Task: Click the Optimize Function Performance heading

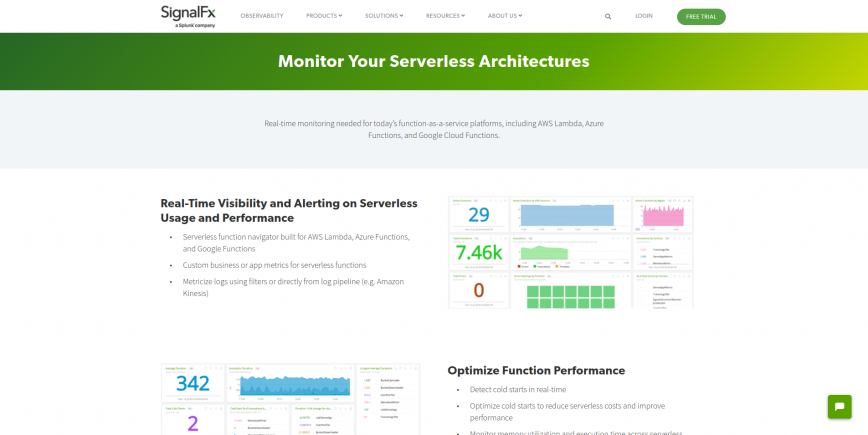Action: point(536,370)
